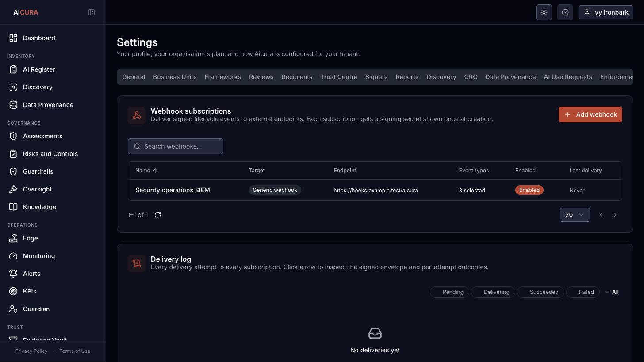Viewport: 644px width, 362px height.
Task: Click the Monitoring gauge icon
Action: 13,256
